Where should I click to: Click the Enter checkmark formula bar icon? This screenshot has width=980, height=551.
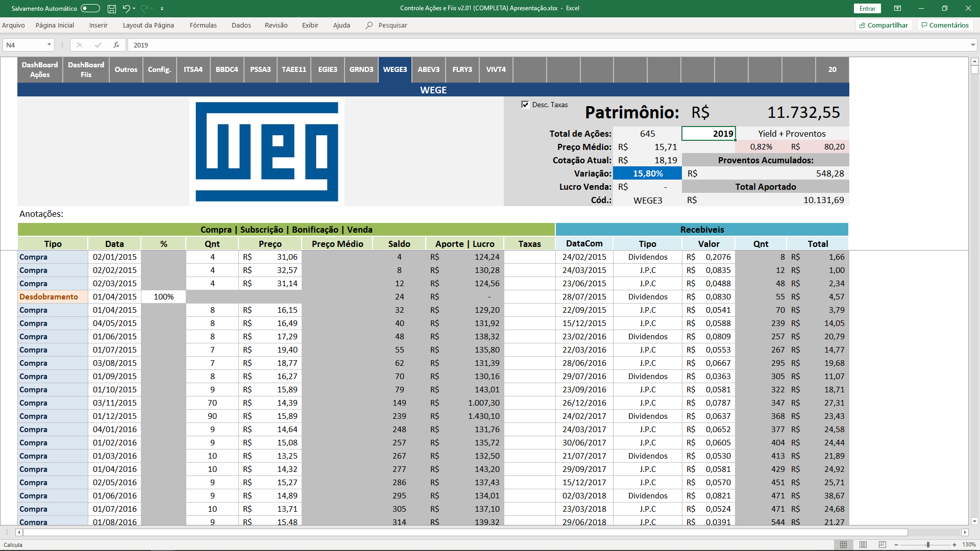[x=98, y=45]
